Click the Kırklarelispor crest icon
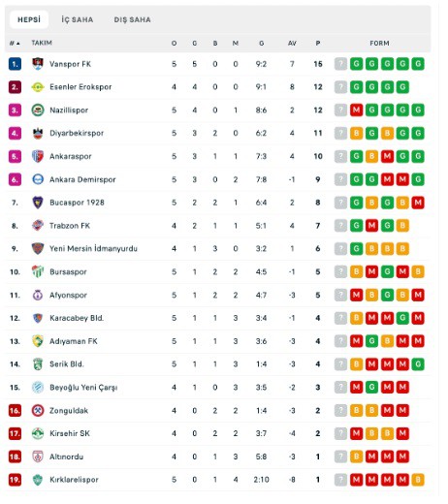448x504 pixels. click(x=38, y=480)
